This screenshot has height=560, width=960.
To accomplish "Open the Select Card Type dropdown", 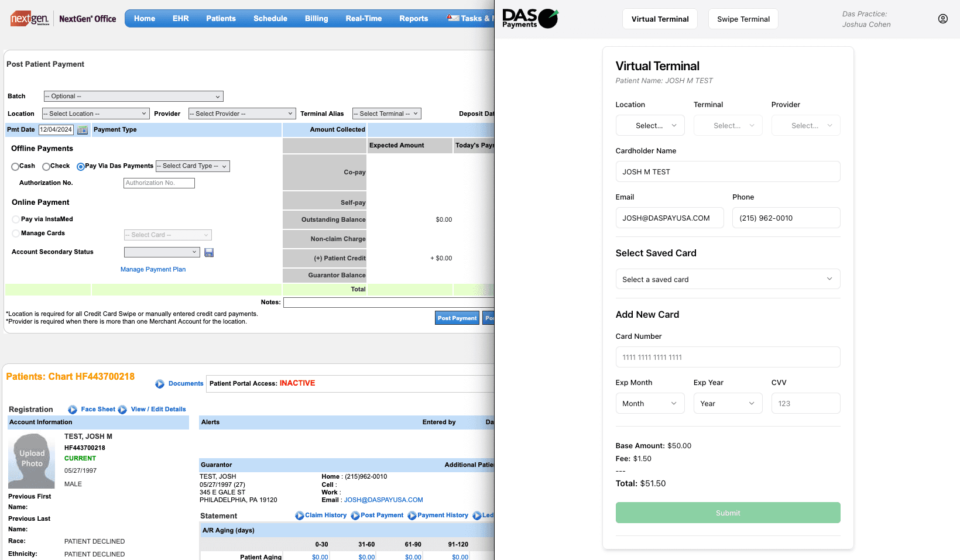I will click(x=193, y=166).
